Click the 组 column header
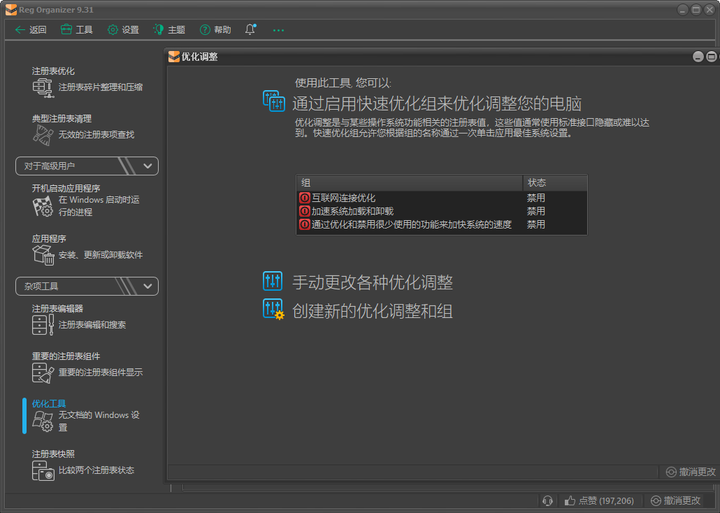The width and height of the screenshot is (720, 513). click(410, 183)
